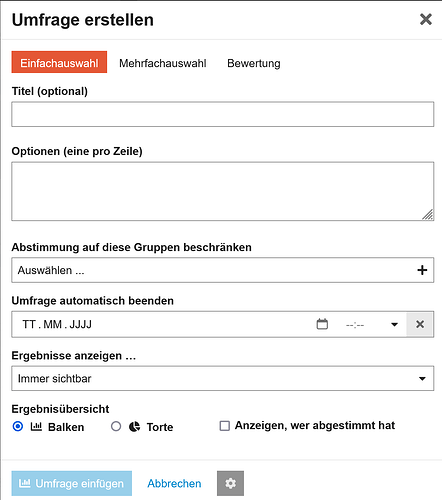The height and width of the screenshot is (500, 442).
Task: Enable Anzeigen, wer abgestimmt hat checkbox
Action: point(224,426)
